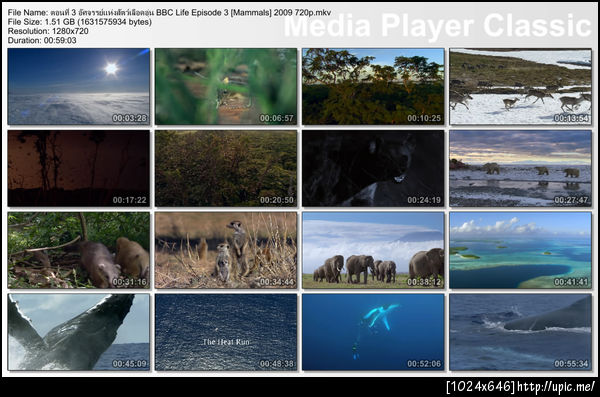Viewport: 600px width, 397px height.
Task: Select the dark frame at 00:24:19
Action: tap(373, 168)
